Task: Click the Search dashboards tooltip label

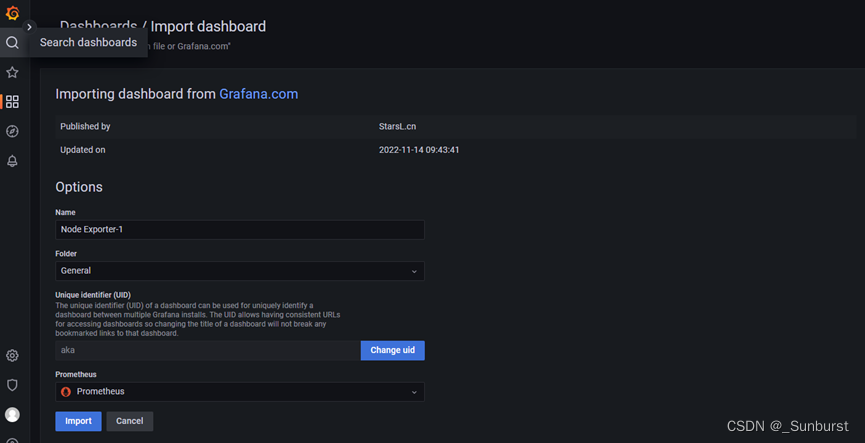Action: tap(88, 42)
